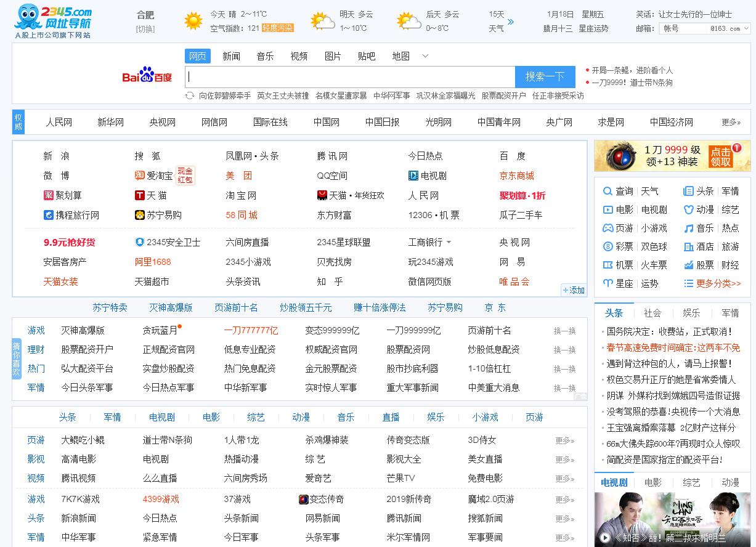Click 添加 to add a site

574,290
